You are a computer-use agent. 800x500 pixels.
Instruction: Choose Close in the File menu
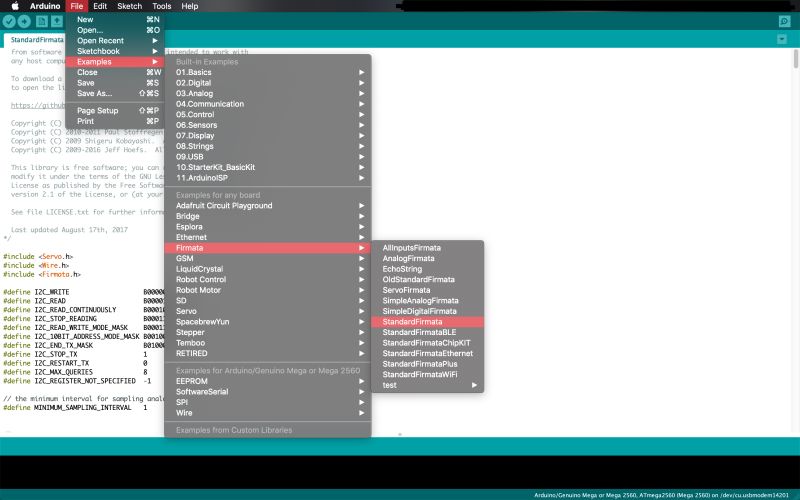[115, 72]
